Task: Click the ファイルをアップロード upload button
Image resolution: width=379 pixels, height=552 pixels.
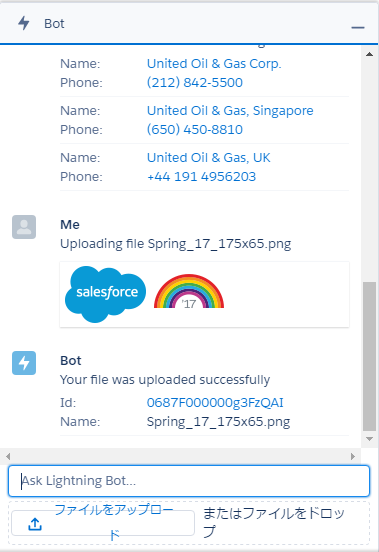Action: pos(103,523)
